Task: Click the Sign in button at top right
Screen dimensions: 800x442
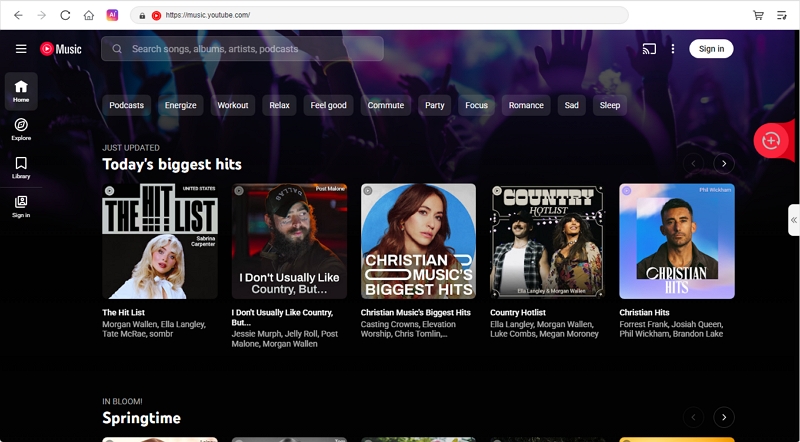Action: point(711,49)
